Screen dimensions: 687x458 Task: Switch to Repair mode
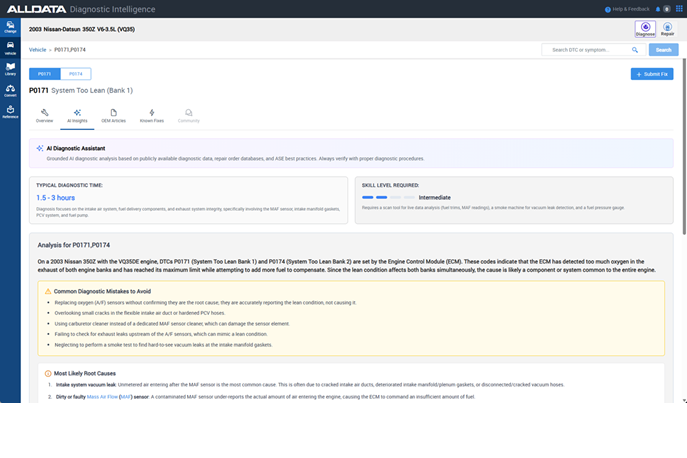point(667,29)
